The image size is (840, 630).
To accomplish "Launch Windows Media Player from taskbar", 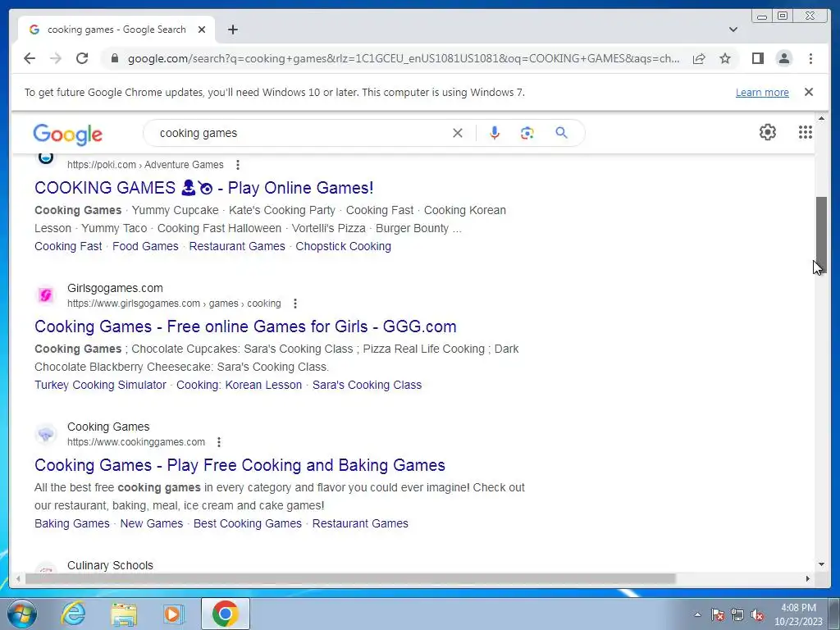I will (x=173, y=614).
